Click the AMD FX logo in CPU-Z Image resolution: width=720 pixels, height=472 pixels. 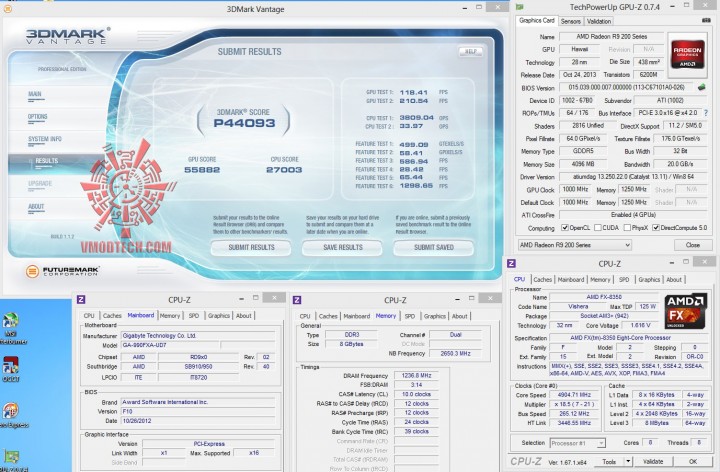pyautogui.click(x=686, y=311)
